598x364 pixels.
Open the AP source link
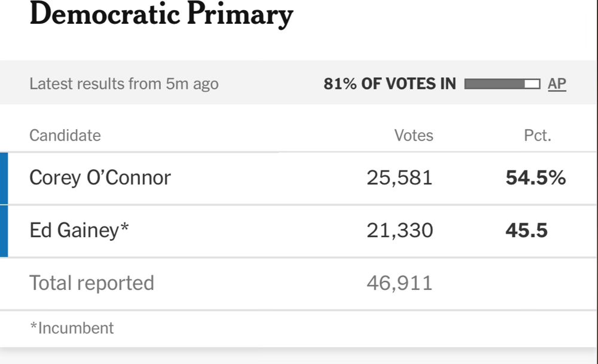pyautogui.click(x=557, y=84)
